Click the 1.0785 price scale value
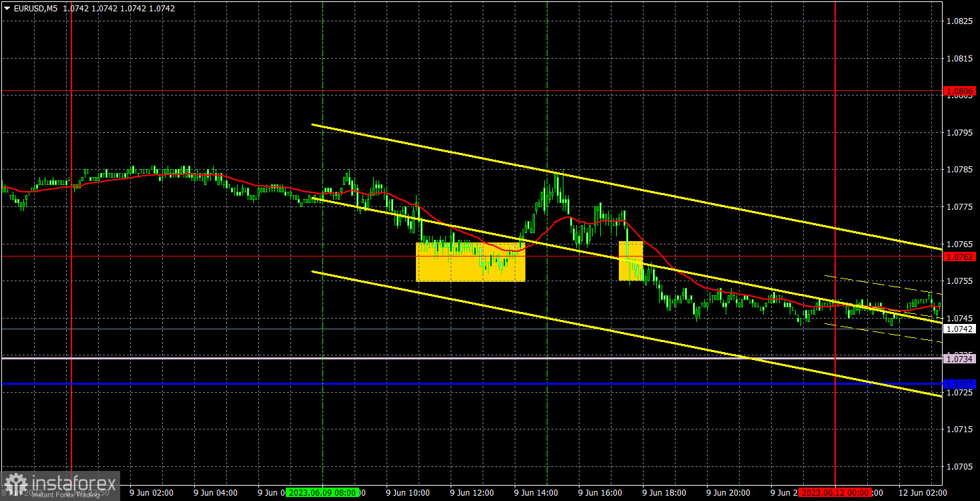Screen dimensions: 980x501 (x=959, y=170)
